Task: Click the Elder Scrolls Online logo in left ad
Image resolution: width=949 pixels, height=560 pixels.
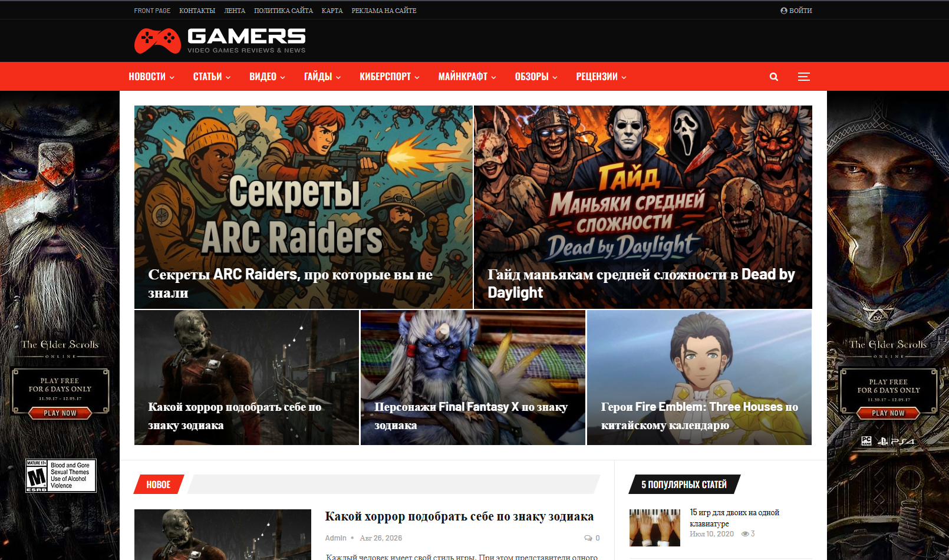Action: pyautogui.click(x=60, y=348)
